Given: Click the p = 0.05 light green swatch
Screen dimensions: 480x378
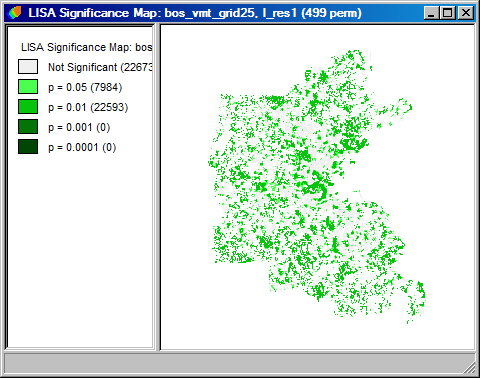Looking at the screenshot, I should pyautogui.click(x=28, y=86).
